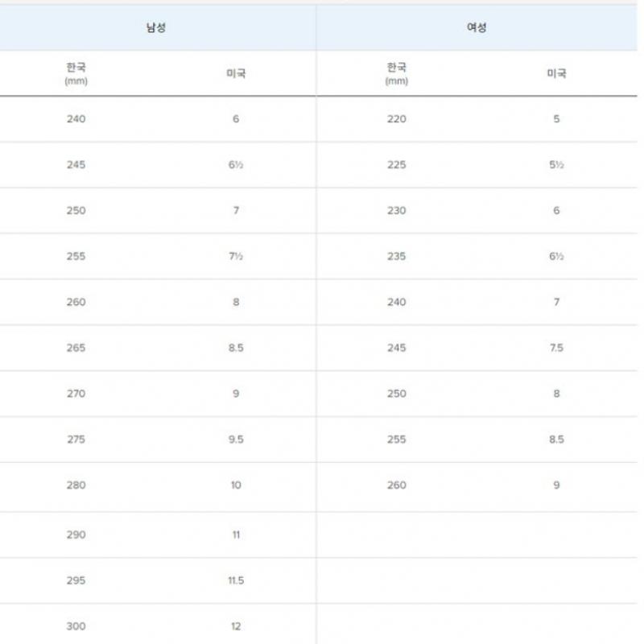
Task: Select the men's 275 mm cell
Action: 76,440
